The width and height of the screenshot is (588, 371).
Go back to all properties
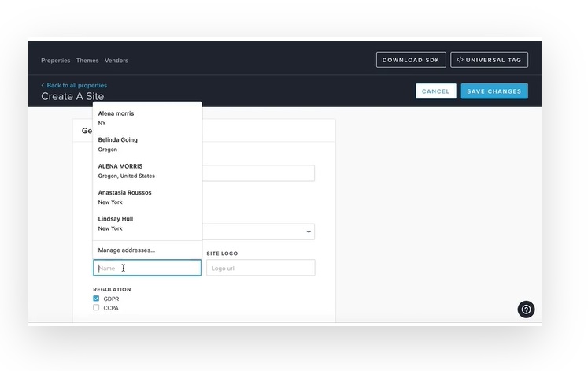tap(74, 86)
